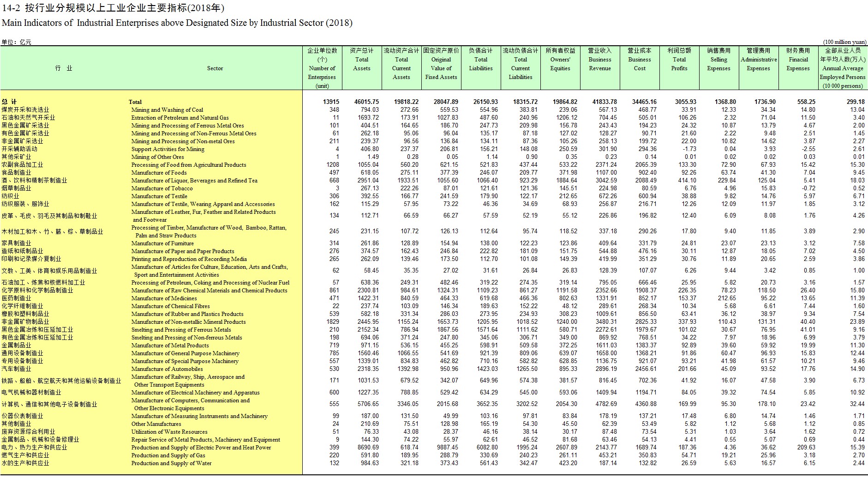Screen dimensions: 868x485
Task: Select 'Manufacture of Furniture' row label
Action: [162, 243]
